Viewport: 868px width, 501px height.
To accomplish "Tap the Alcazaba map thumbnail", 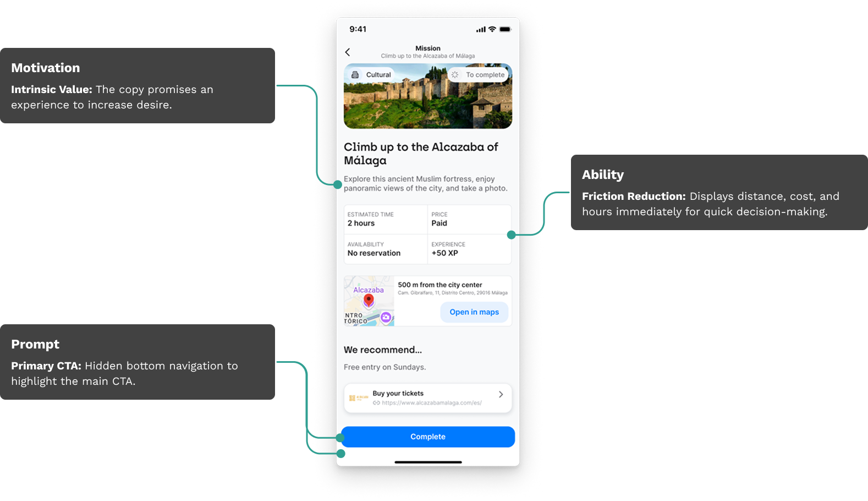I will point(369,301).
